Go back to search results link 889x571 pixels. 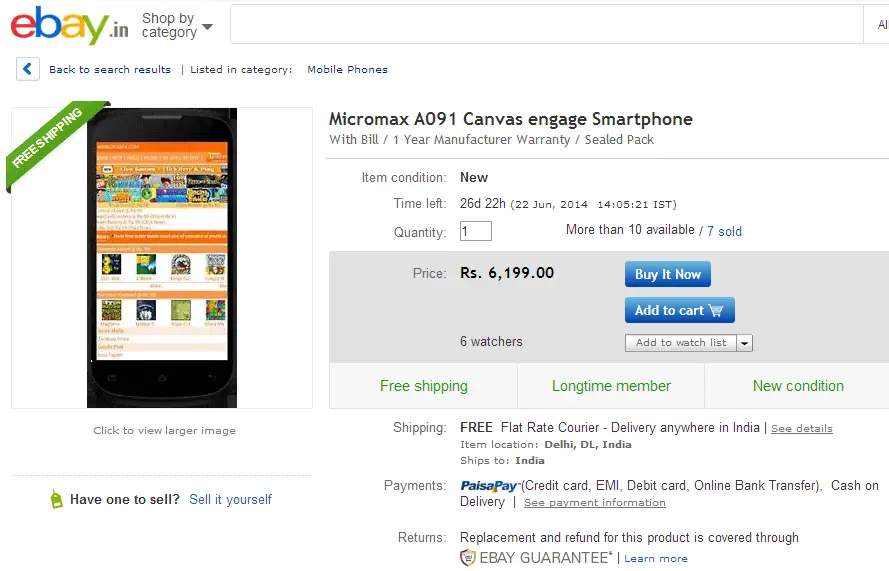[109, 69]
